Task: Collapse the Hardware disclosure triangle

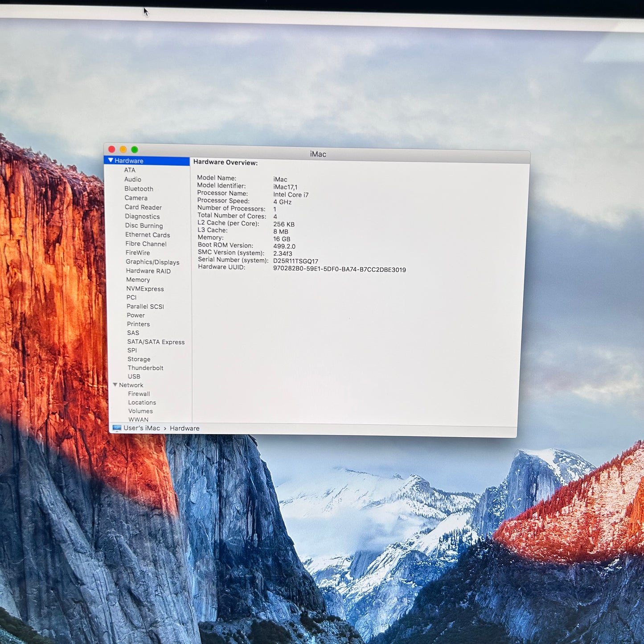Action: 111,160
